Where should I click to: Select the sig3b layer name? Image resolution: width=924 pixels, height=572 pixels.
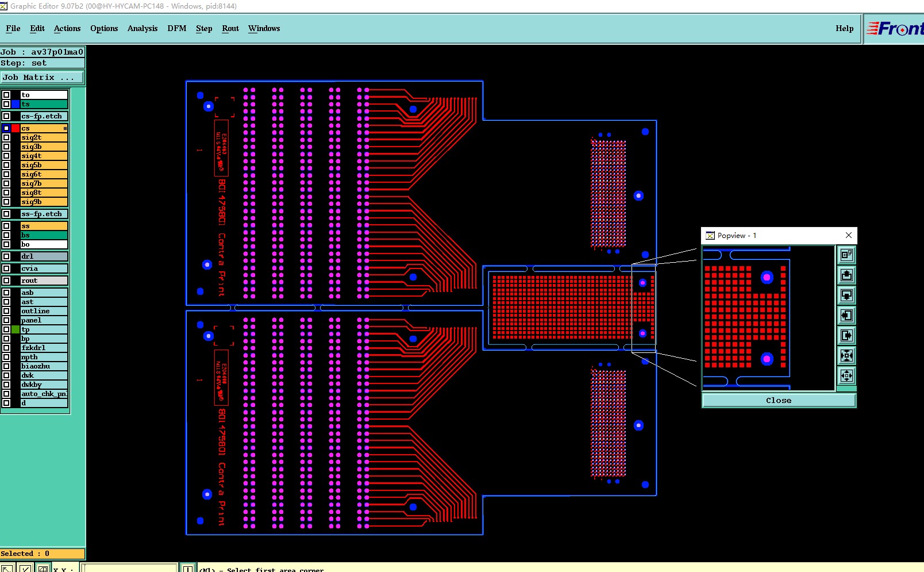point(44,147)
